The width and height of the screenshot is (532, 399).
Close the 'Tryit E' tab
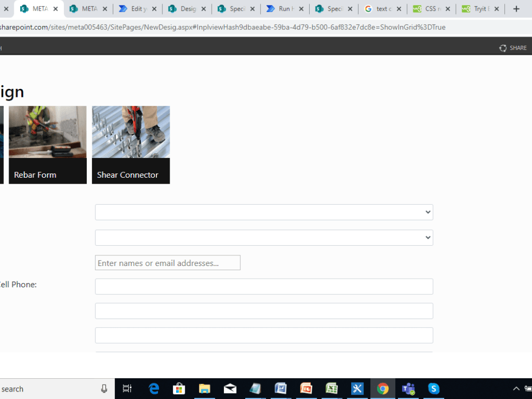497,9
